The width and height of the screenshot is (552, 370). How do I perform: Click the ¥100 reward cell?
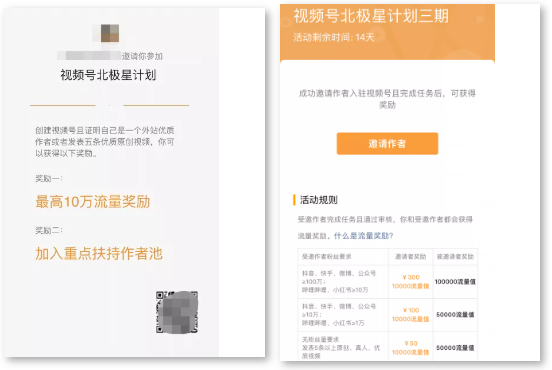click(x=410, y=315)
